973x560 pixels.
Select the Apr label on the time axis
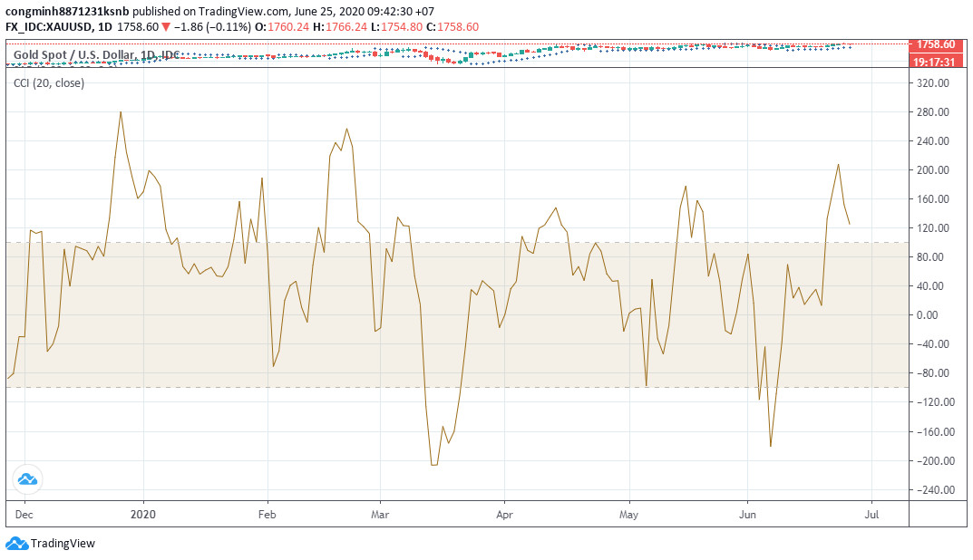tap(504, 514)
